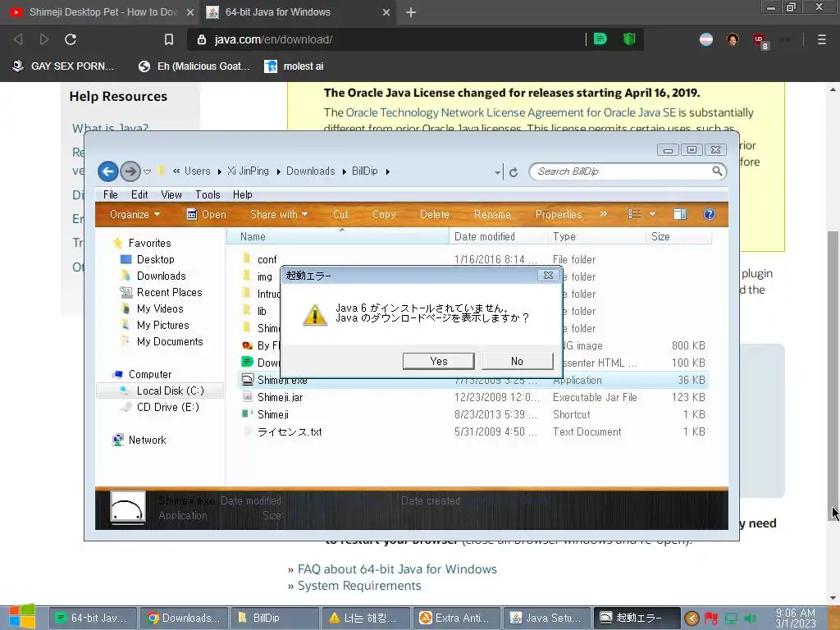
Task: Click the search magnifier icon in Explorer
Action: pos(717,171)
